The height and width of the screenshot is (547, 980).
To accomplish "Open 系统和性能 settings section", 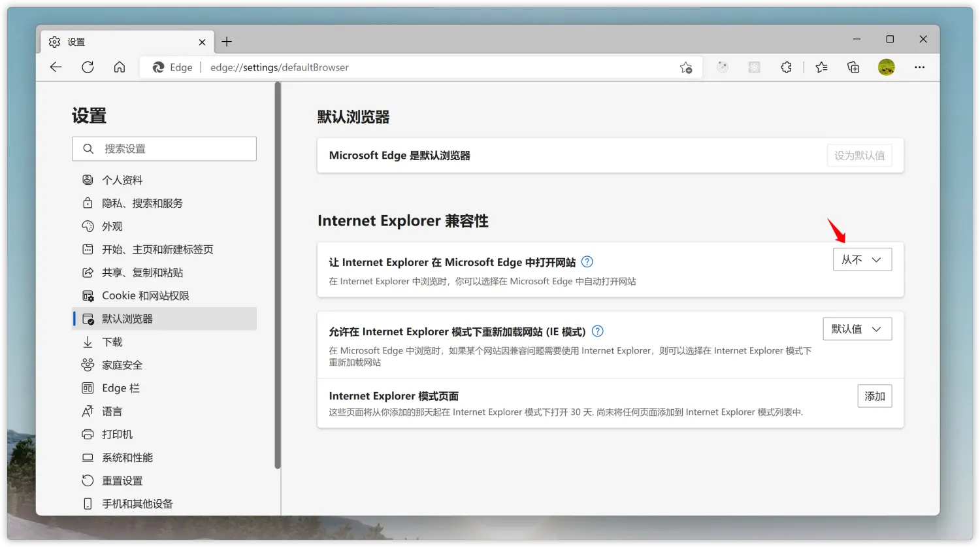I will 164,457.
